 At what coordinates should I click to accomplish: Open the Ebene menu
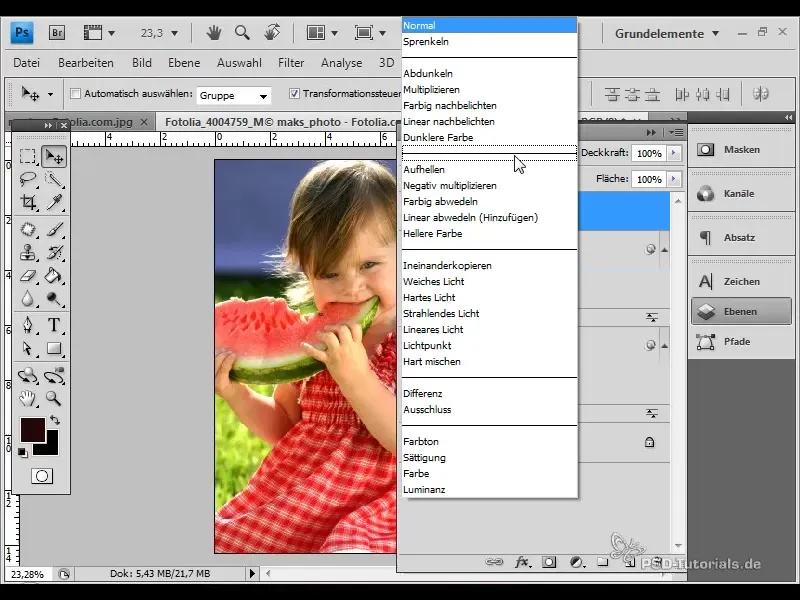pos(184,63)
